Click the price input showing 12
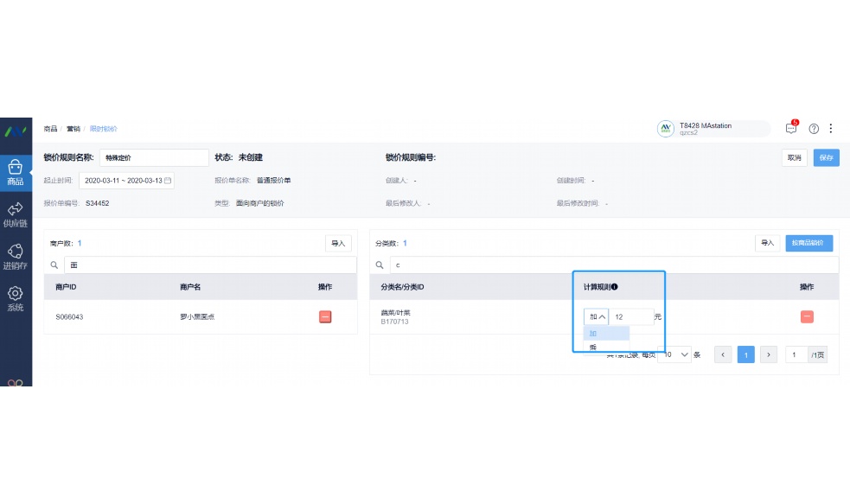850x504 pixels. click(630, 316)
